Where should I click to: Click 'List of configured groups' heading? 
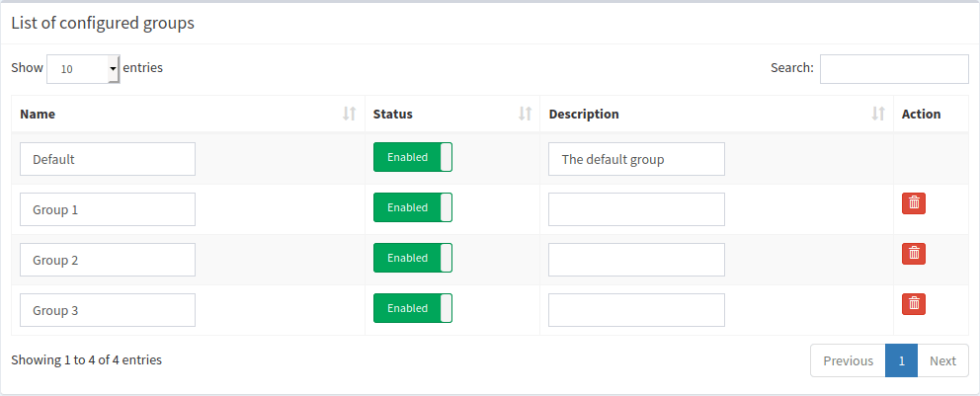coord(103,23)
